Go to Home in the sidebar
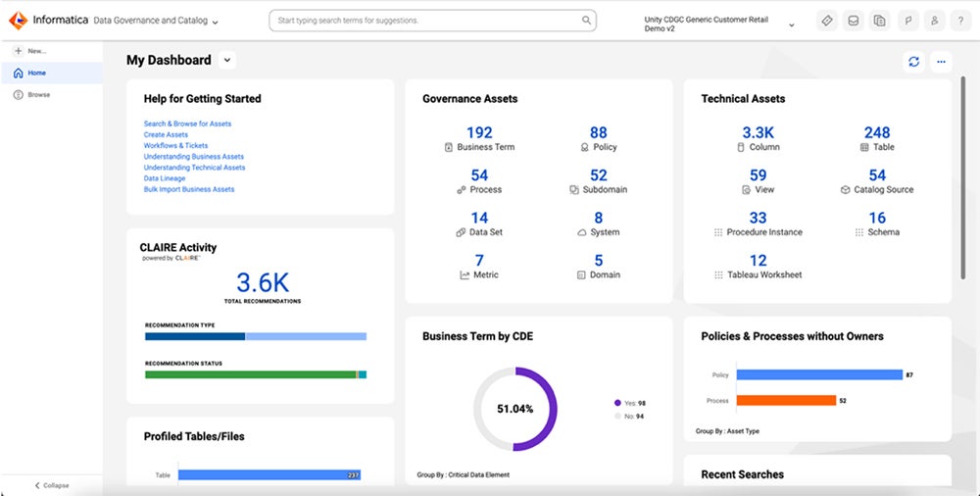This screenshot has width=980, height=496. coord(36,73)
